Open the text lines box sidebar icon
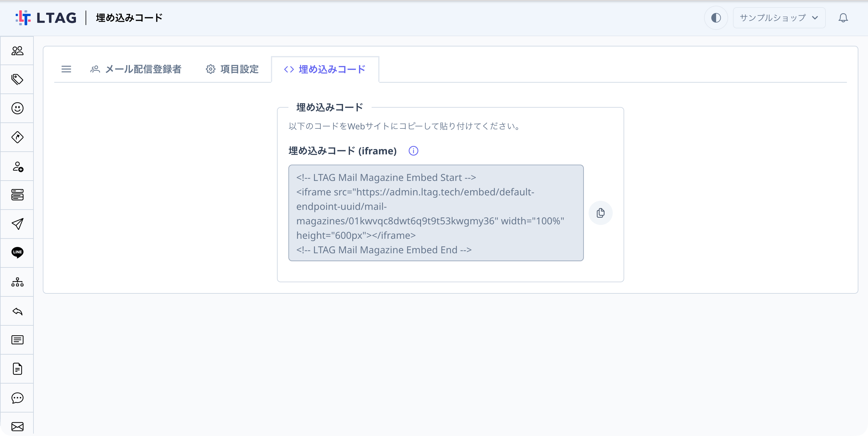Screen dimensions: 868x436 click(17, 340)
